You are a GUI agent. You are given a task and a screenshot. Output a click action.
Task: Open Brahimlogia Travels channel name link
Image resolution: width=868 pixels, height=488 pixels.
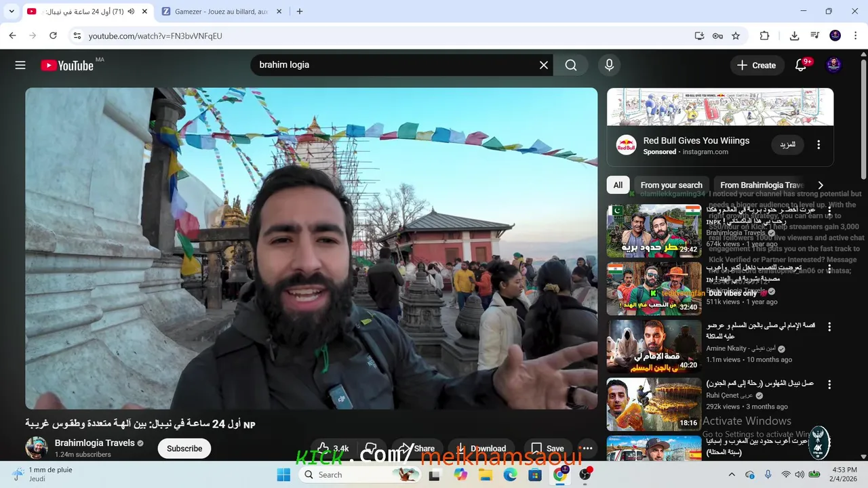tap(95, 443)
